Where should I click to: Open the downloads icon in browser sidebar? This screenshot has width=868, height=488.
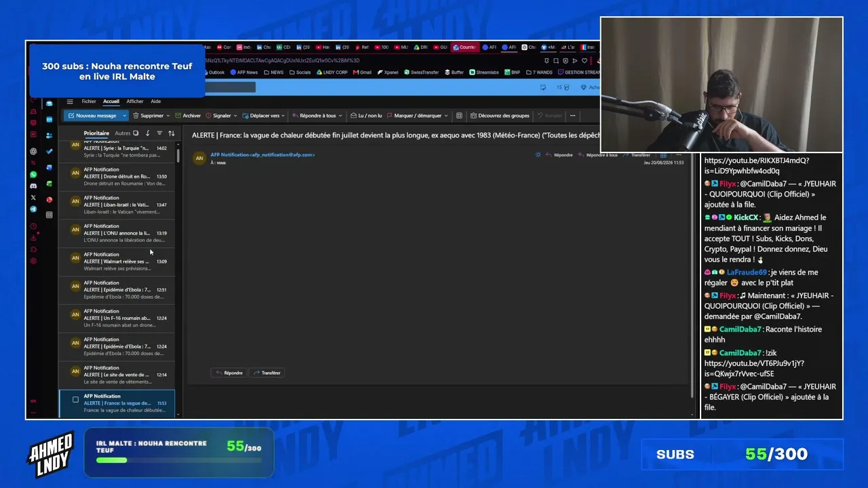[x=33, y=238]
